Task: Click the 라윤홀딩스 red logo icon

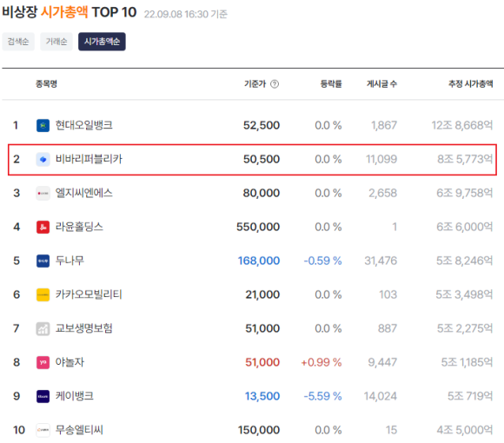Action: pyautogui.click(x=43, y=227)
